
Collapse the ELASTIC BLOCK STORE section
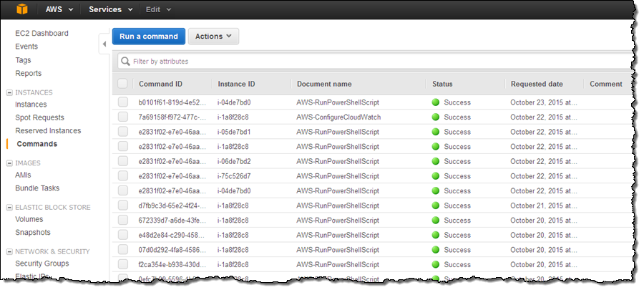coord(9,208)
